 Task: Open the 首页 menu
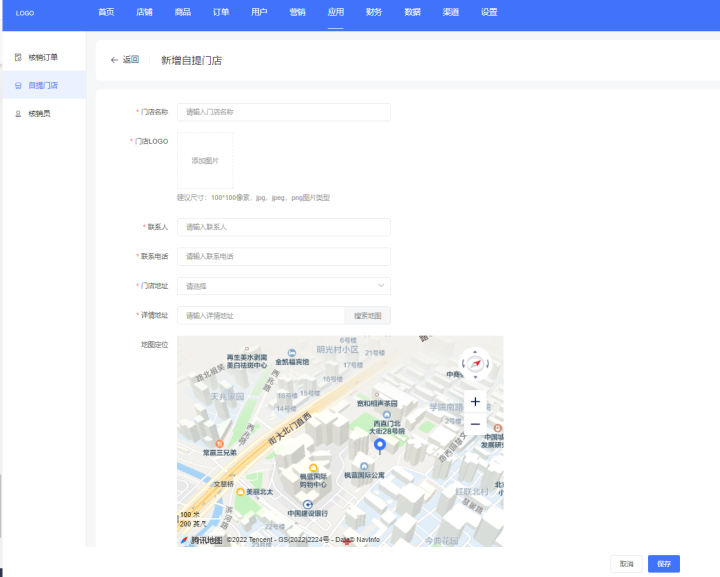[x=106, y=12]
